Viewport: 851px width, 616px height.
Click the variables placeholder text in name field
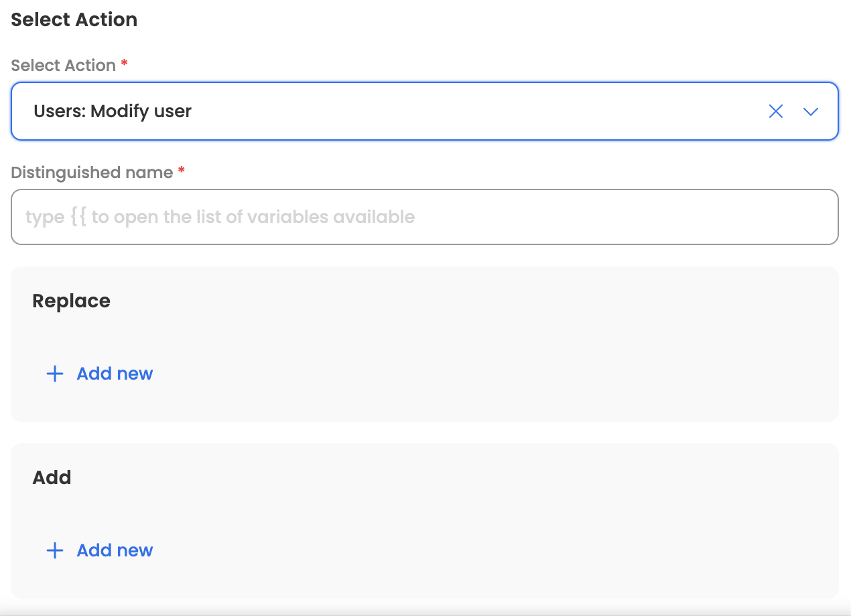click(220, 217)
